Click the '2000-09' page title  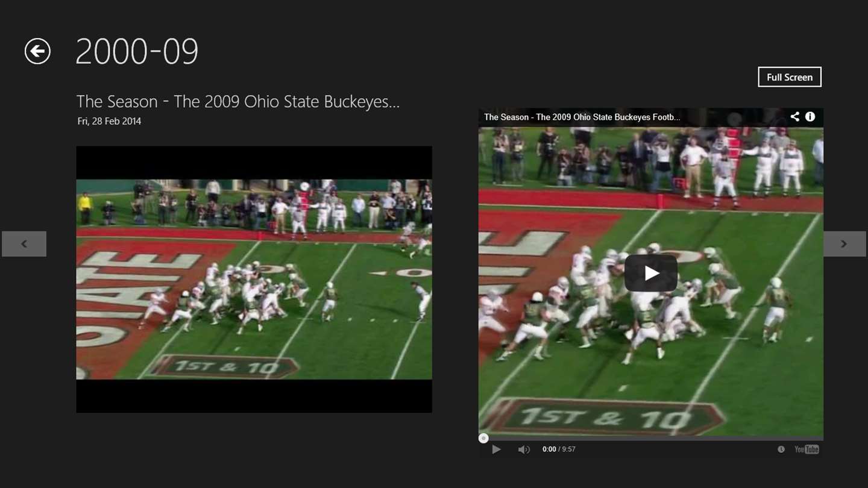pyautogui.click(x=137, y=51)
